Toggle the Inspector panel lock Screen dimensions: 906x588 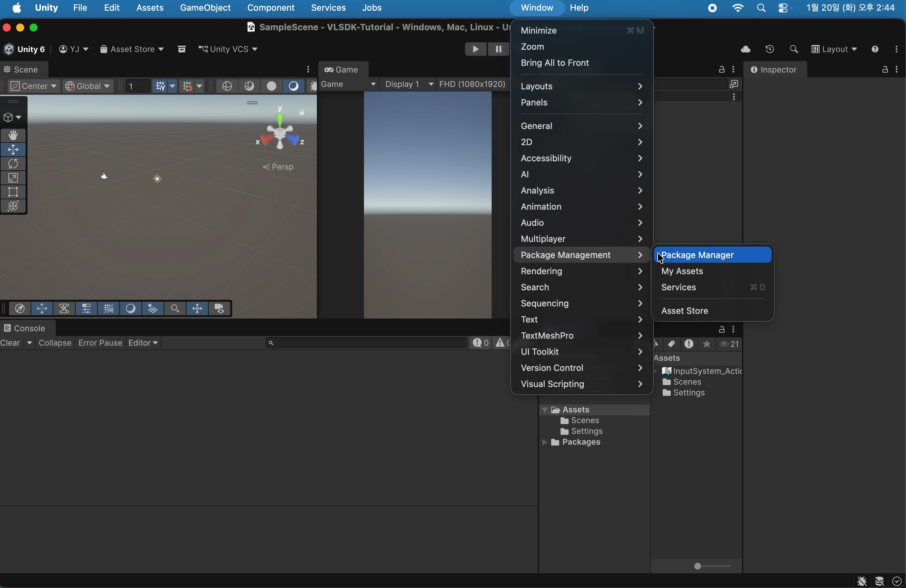pos(885,70)
